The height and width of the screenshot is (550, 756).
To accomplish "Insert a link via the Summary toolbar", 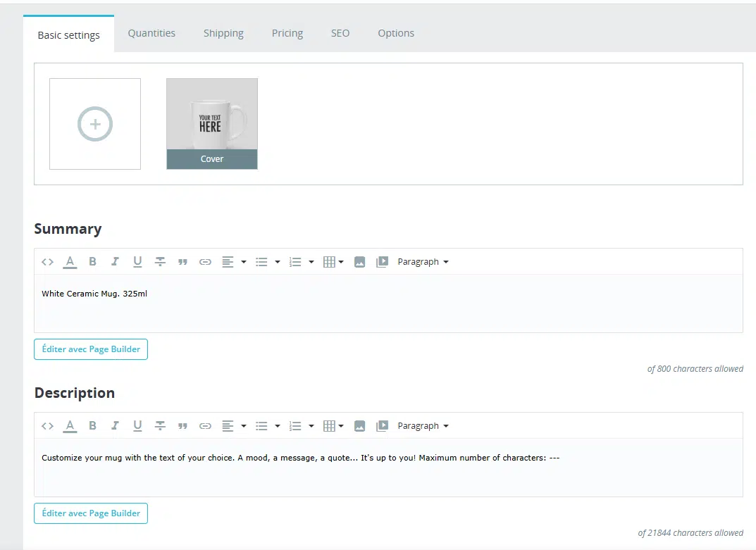I will [205, 261].
